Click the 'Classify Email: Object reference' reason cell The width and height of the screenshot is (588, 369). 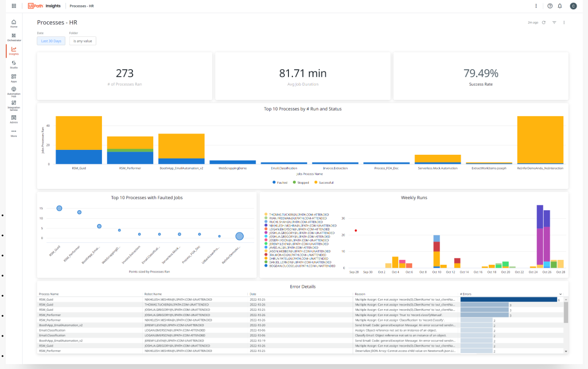(x=400, y=335)
